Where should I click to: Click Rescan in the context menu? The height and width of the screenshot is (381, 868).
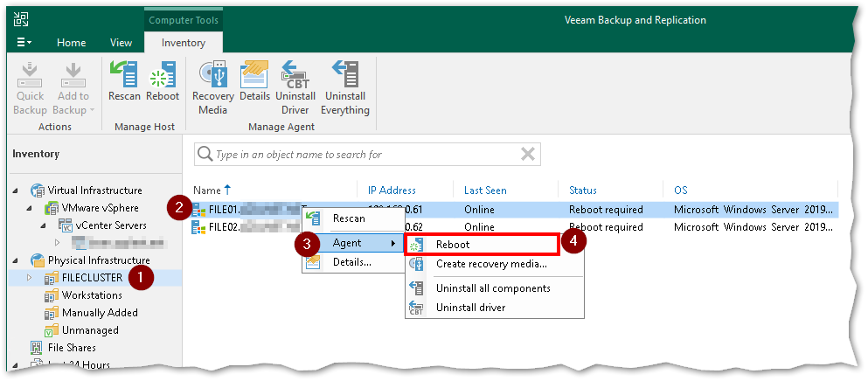tap(349, 218)
